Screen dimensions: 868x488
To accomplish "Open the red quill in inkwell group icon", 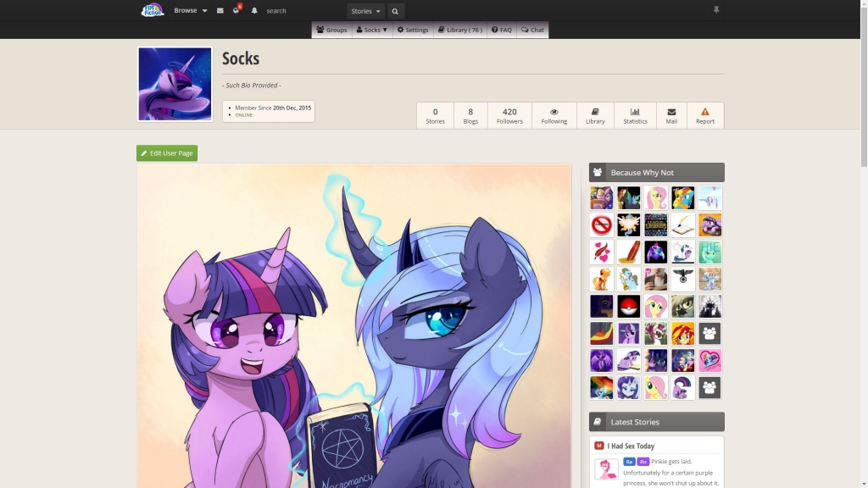I will pyautogui.click(x=628, y=252).
